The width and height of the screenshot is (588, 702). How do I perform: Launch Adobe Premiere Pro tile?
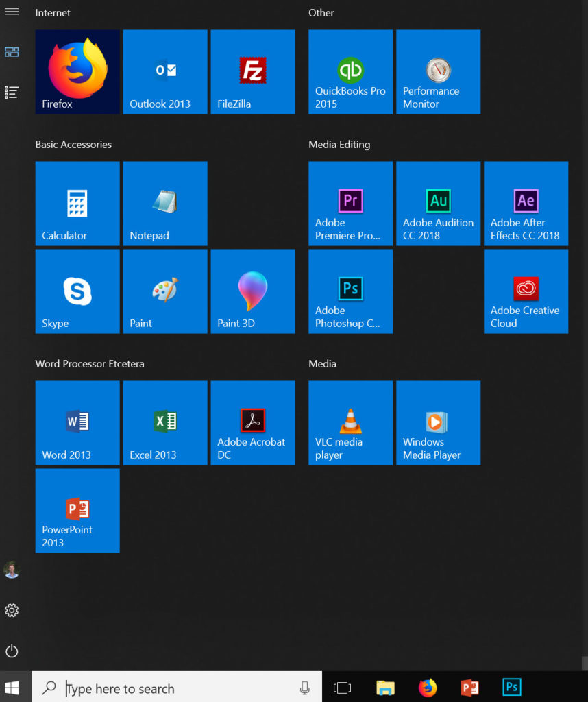[x=350, y=204]
